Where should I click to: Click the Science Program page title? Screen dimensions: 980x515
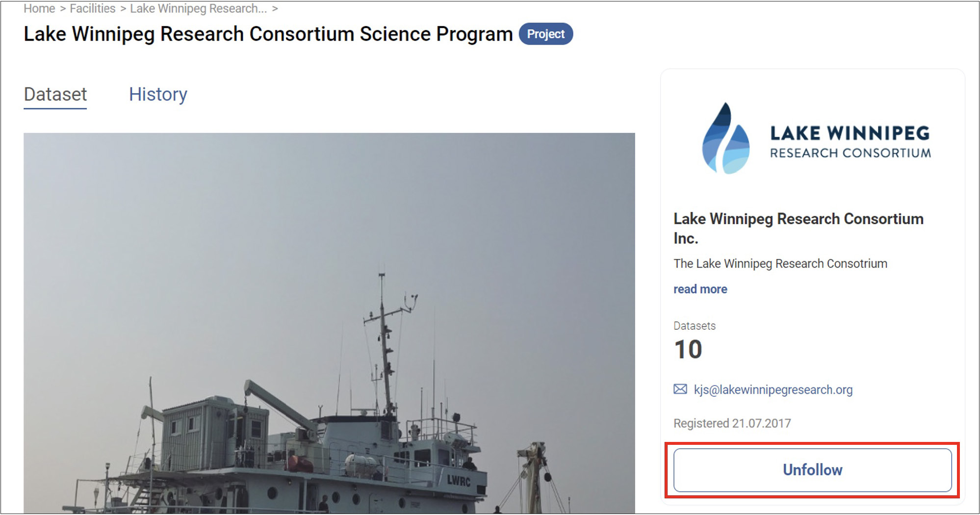[268, 34]
